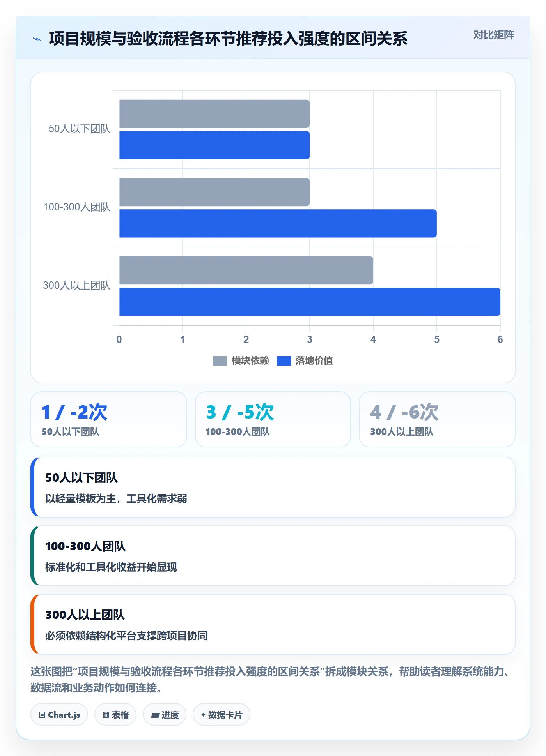Click the Chart.js tag icon
Screen dimensions: 546x756
pos(42,715)
